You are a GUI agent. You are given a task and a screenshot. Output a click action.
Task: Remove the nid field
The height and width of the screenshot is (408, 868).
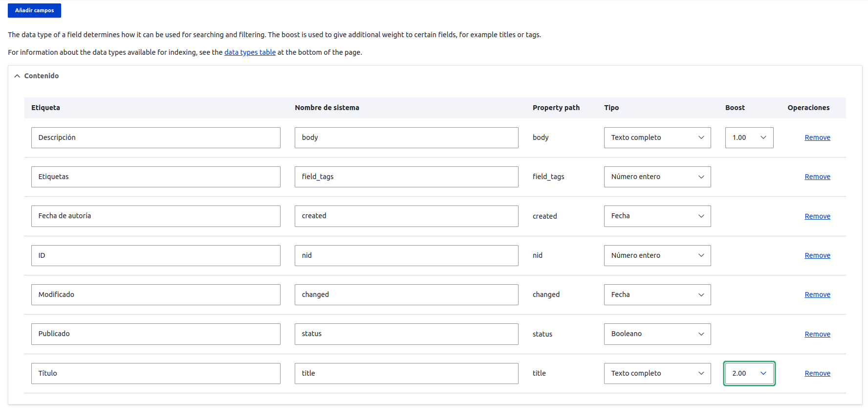pos(817,255)
